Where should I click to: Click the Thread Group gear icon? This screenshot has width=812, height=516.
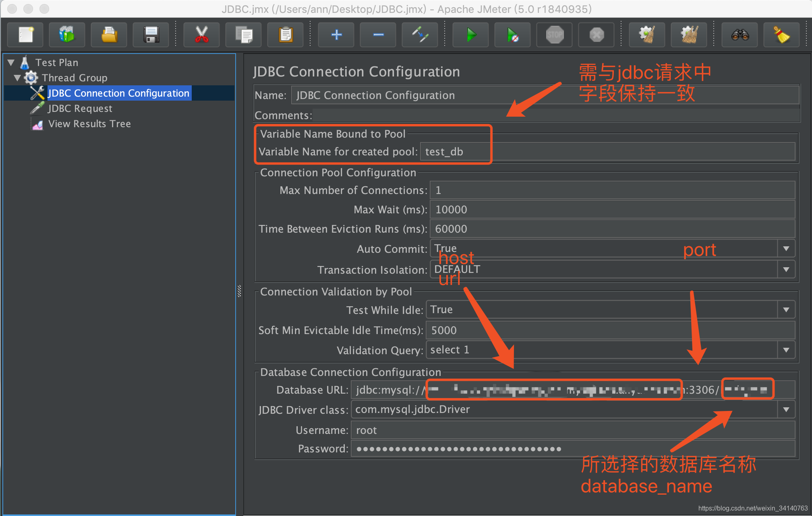[31, 77]
